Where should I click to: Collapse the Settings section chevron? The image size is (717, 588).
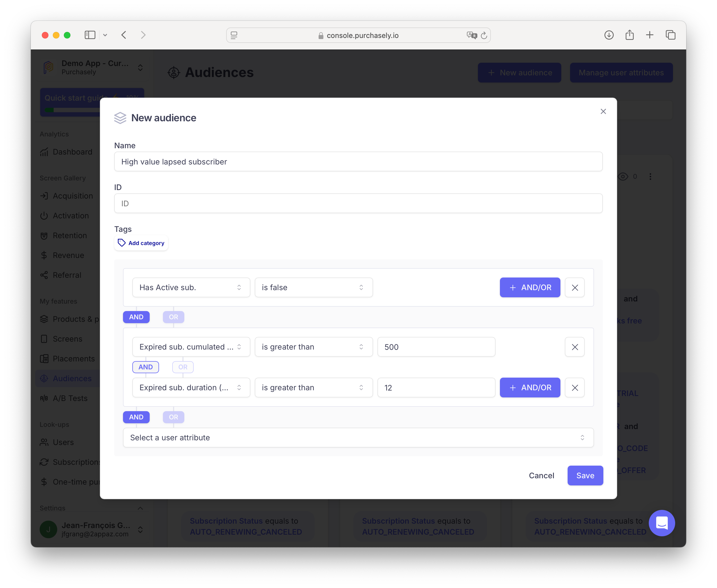(140, 508)
